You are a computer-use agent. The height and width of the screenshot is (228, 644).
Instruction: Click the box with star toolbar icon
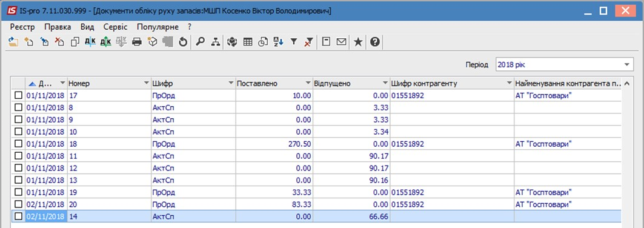(x=153, y=42)
